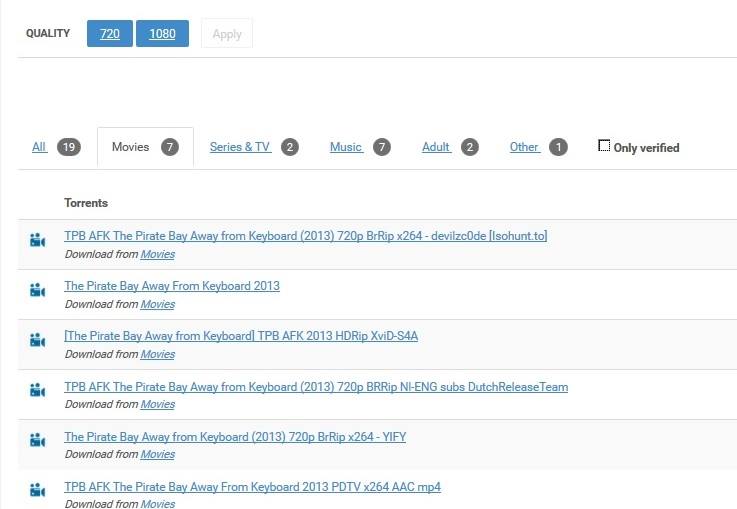Open PDTV x264 AAC mp4 torrent link

pyautogui.click(x=252, y=487)
